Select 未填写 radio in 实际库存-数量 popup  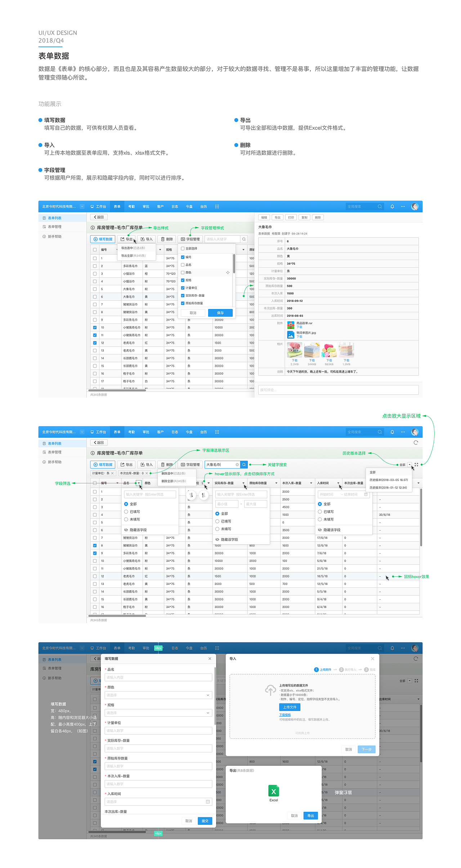click(x=217, y=529)
